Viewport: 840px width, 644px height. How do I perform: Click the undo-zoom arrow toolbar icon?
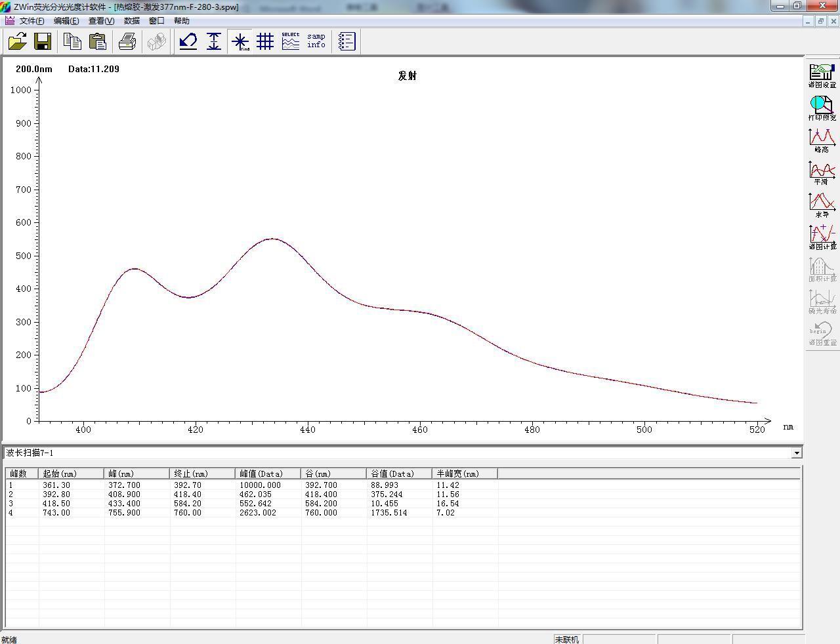[x=188, y=42]
